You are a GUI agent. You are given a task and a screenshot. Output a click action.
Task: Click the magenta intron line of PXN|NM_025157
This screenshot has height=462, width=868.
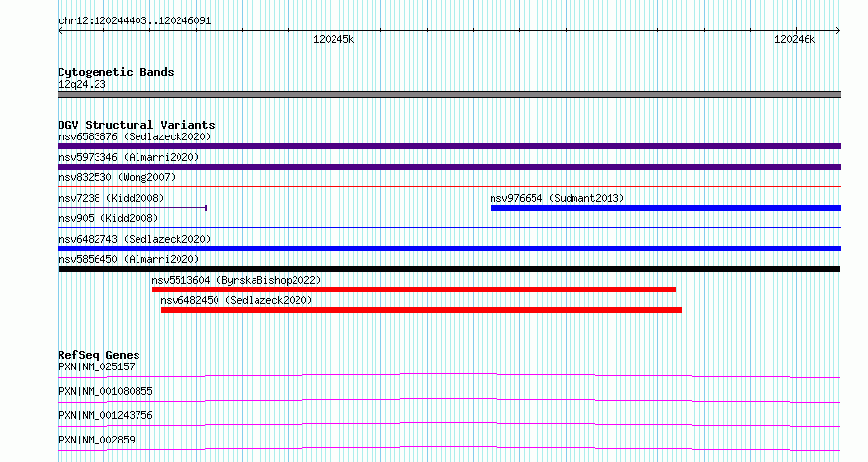tap(449, 376)
